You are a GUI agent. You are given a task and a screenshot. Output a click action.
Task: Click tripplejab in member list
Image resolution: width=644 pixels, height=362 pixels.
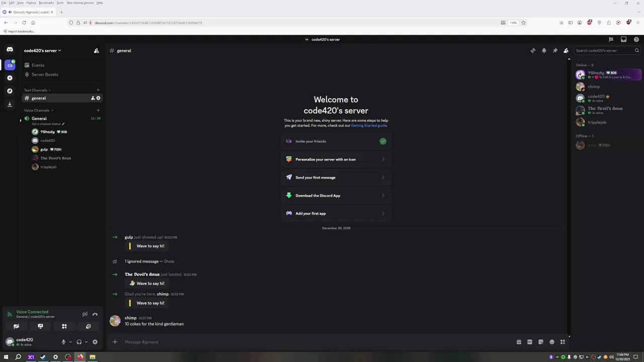click(608, 122)
